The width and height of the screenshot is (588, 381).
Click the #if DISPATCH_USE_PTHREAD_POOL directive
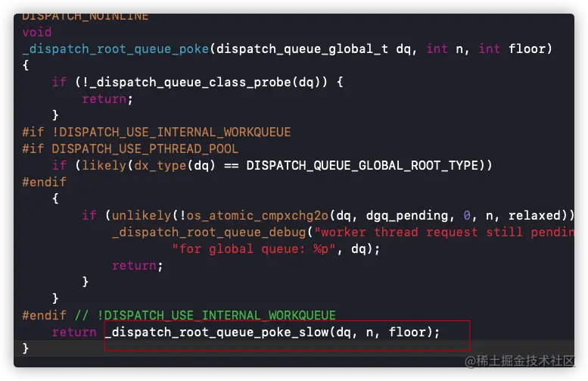pos(130,149)
